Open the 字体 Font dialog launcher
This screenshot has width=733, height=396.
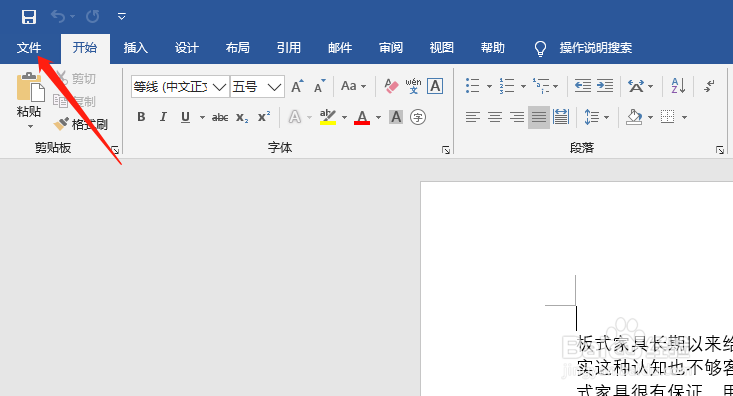(x=446, y=150)
